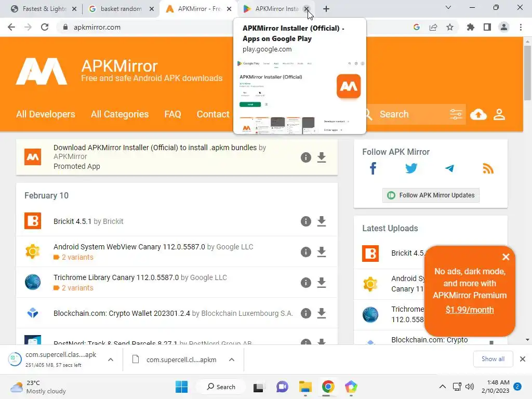This screenshot has width=532, height=399.
Task: Download Blockchain.com Crypto Wallet
Action: [x=322, y=313]
